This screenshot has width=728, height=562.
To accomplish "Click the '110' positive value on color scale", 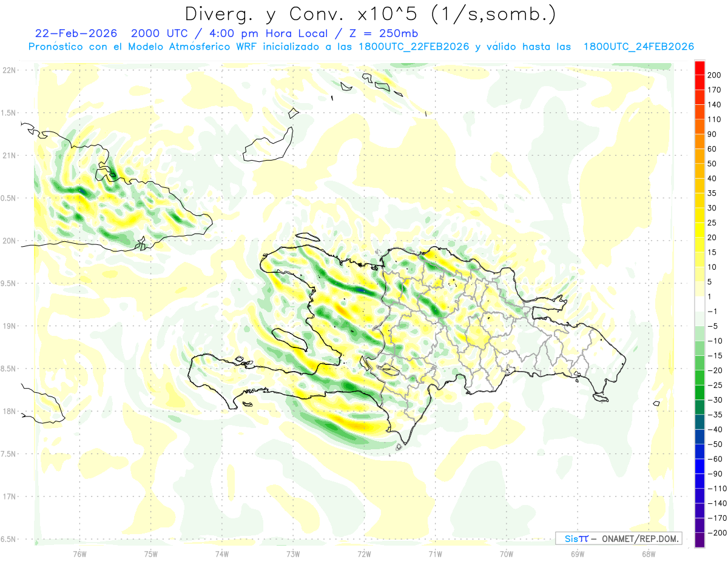I will pos(714,119).
